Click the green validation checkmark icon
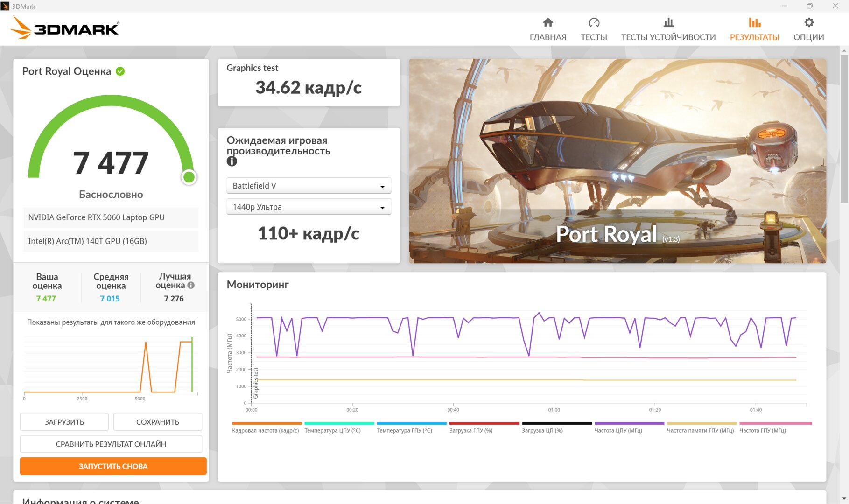The image size is (849, 504). pyautogui.click(x=120, y=71)
